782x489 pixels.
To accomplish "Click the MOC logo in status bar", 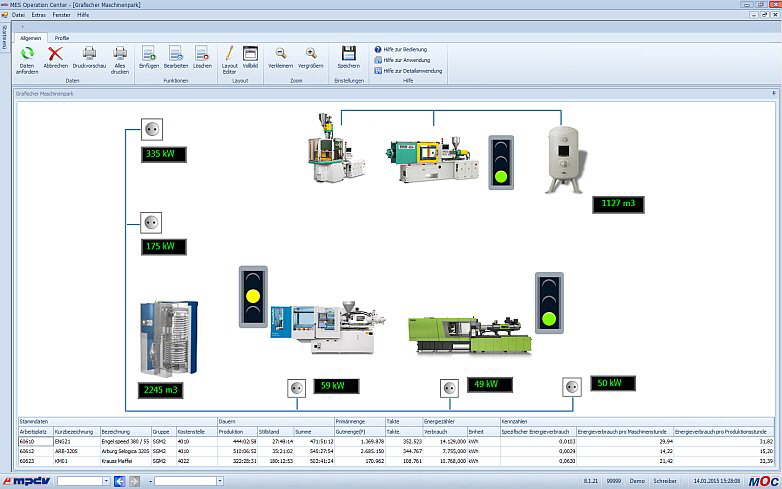I will click(x=763, y=482).
